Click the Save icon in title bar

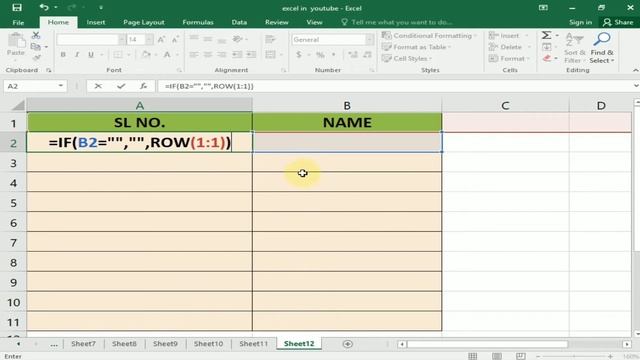17,7
